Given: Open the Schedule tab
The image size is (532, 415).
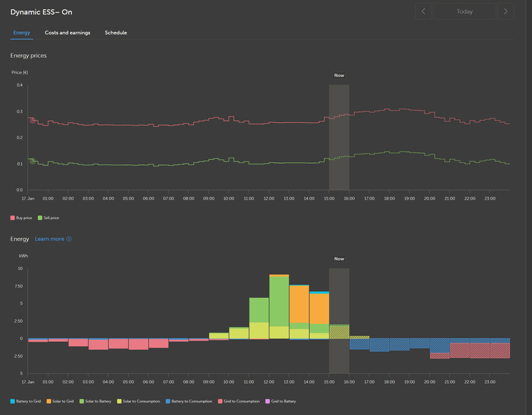Looking at the screenshot, I should click(x=116, y=33).
